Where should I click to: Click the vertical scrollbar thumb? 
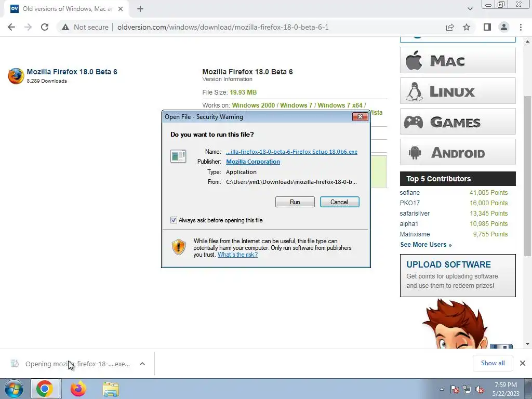(528, 177)
